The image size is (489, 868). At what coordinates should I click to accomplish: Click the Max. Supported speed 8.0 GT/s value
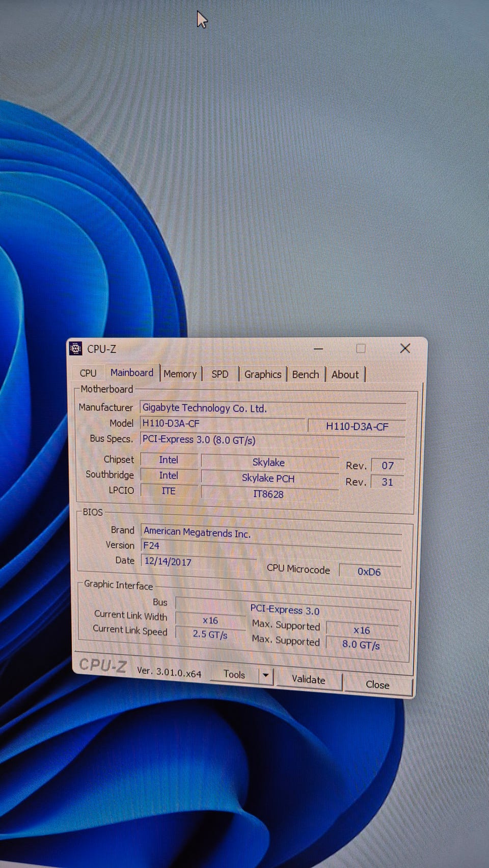(x=361, y=645)
